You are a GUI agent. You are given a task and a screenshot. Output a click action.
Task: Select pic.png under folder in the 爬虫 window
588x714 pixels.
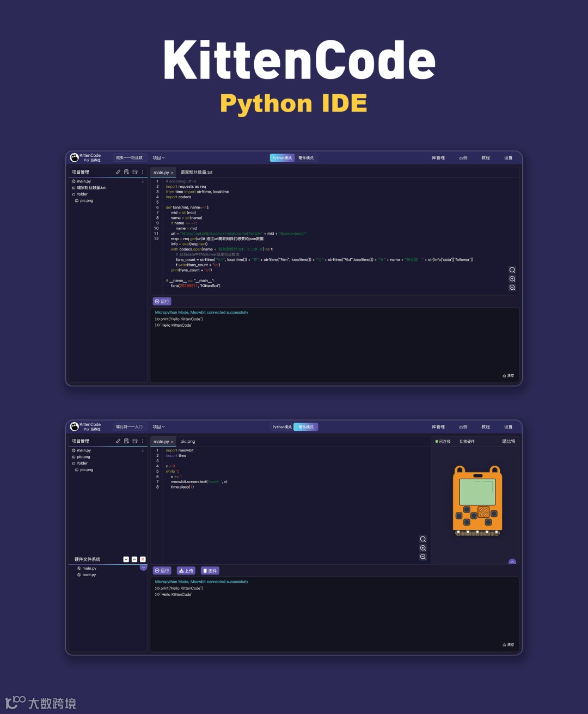click(x=84, y=200)
